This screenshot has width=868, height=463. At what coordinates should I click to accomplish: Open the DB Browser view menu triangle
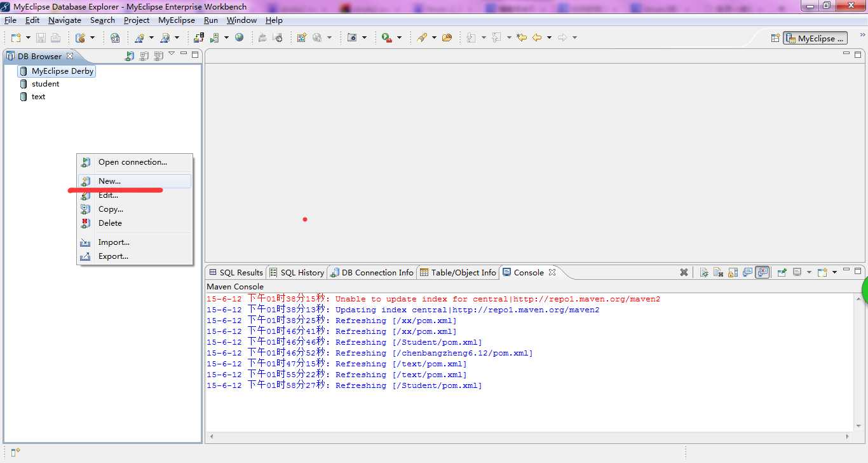pos(172,53)
